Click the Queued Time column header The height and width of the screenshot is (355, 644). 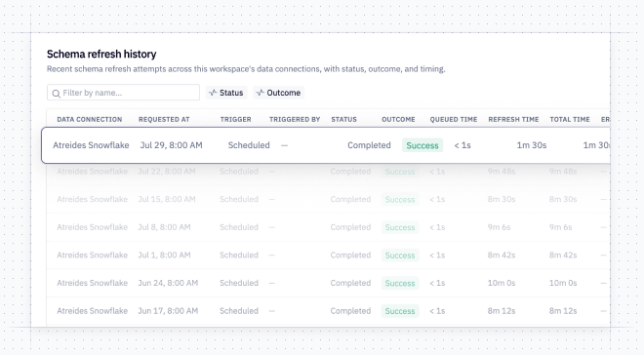454,119
